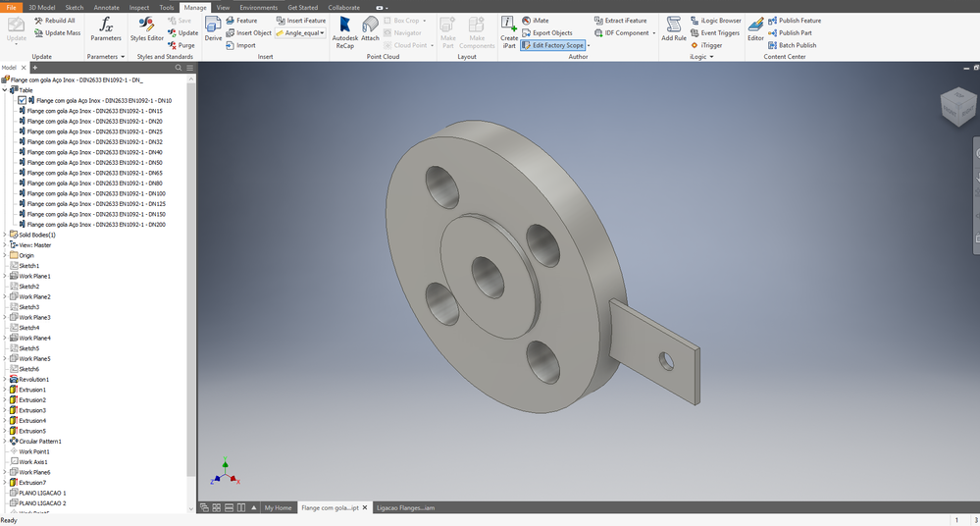This screenshot has width=980, height=526.
Task: Click the iTrigger tool
Action: [706, 45]
